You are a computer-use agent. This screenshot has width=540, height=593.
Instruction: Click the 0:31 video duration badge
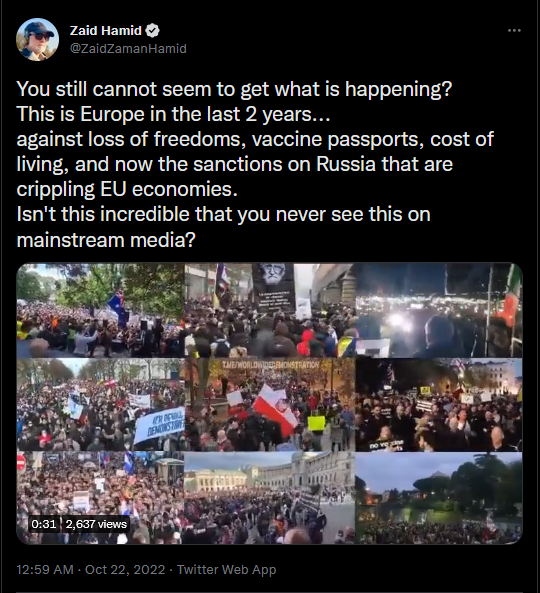tap(43, 524)
